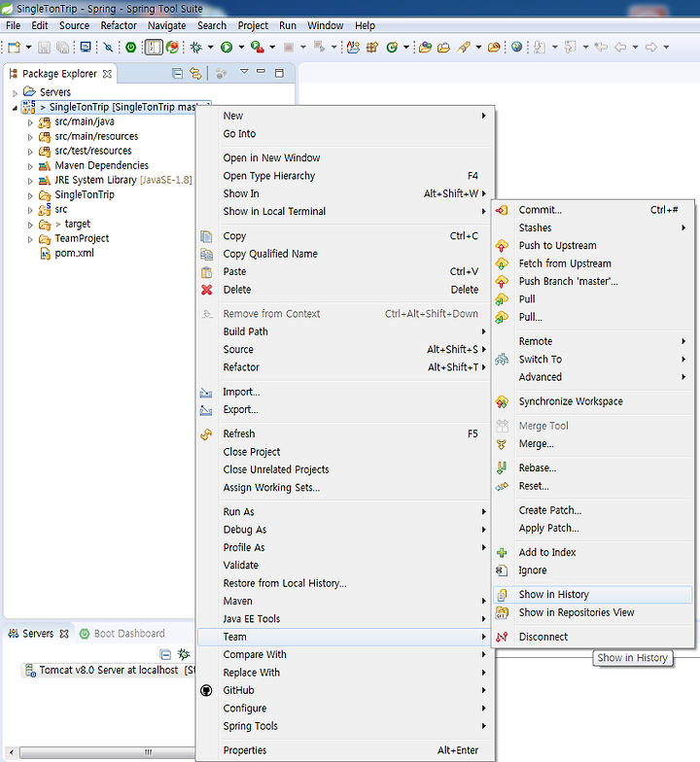Expand the src/main/java folder
Screen dimensions: 700x762
[x=30, y=122]
